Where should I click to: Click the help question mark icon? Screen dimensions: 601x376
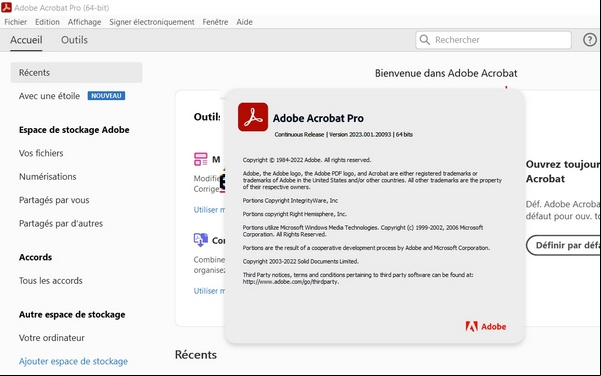[590, 40]
